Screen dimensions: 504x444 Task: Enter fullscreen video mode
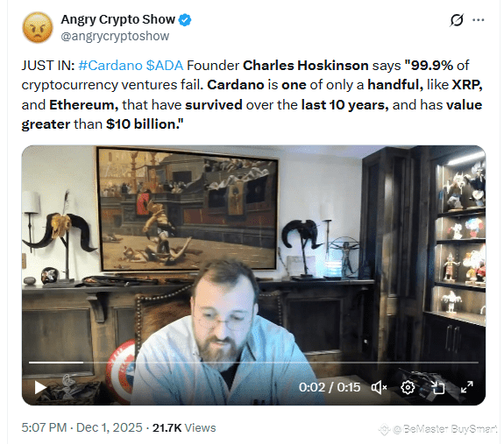pyautogui.click(x=466, y=387)
